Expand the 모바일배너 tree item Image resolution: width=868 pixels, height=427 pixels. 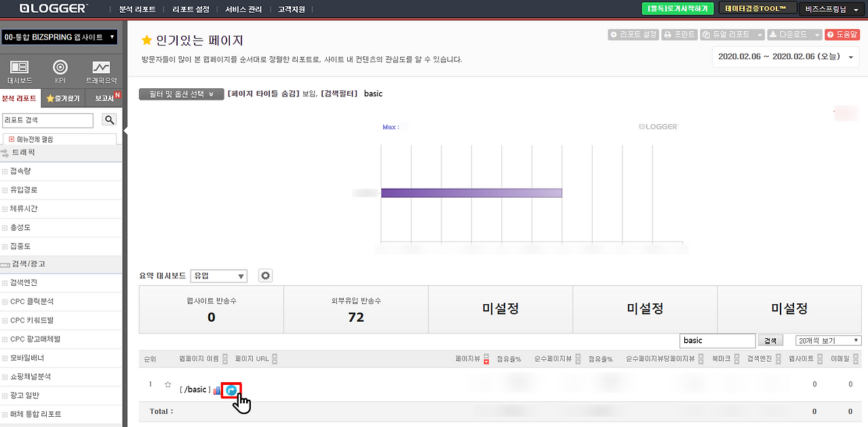click(x=5, y=358)
